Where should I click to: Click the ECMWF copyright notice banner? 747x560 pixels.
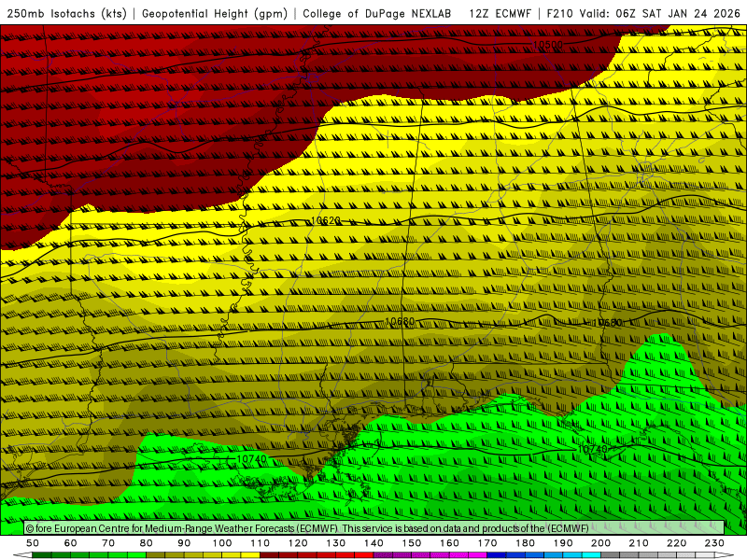(x=374, y=528)
